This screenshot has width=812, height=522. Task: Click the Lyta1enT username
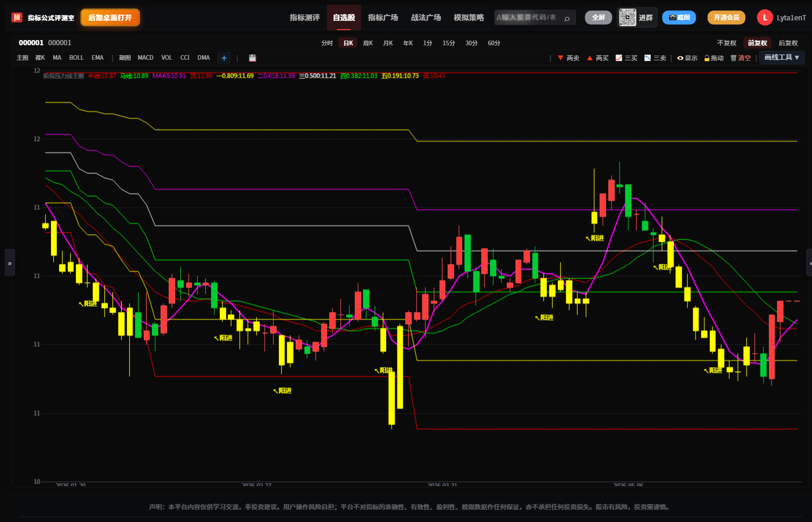[791, 18]
